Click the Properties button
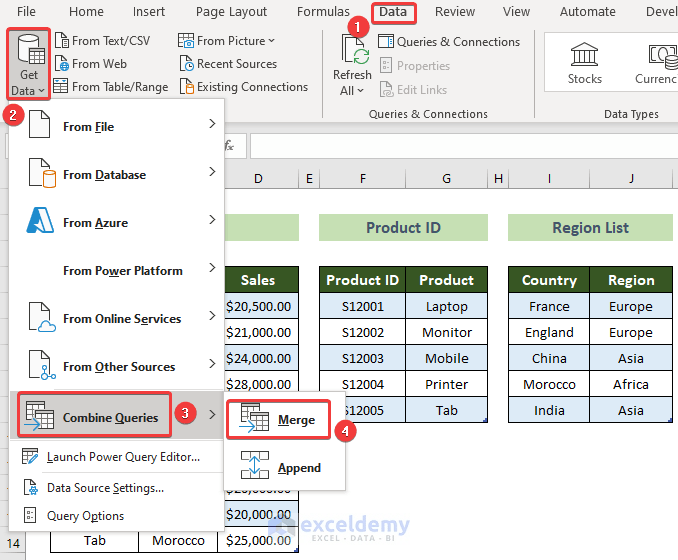678x560 pixels. click(x=415, y=66)
